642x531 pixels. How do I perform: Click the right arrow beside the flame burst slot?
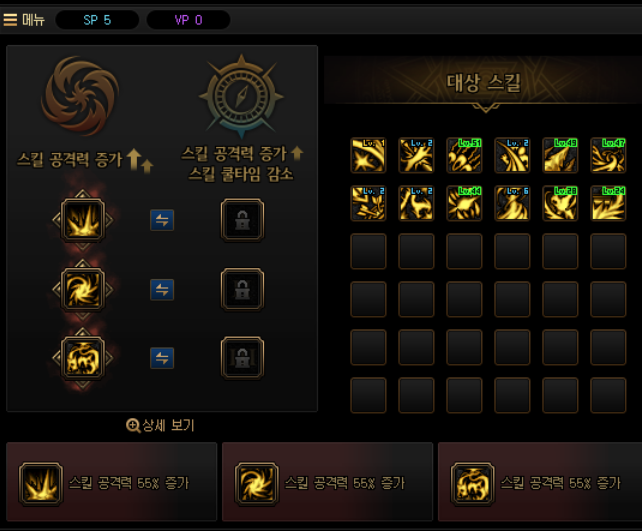pos(109,220)
